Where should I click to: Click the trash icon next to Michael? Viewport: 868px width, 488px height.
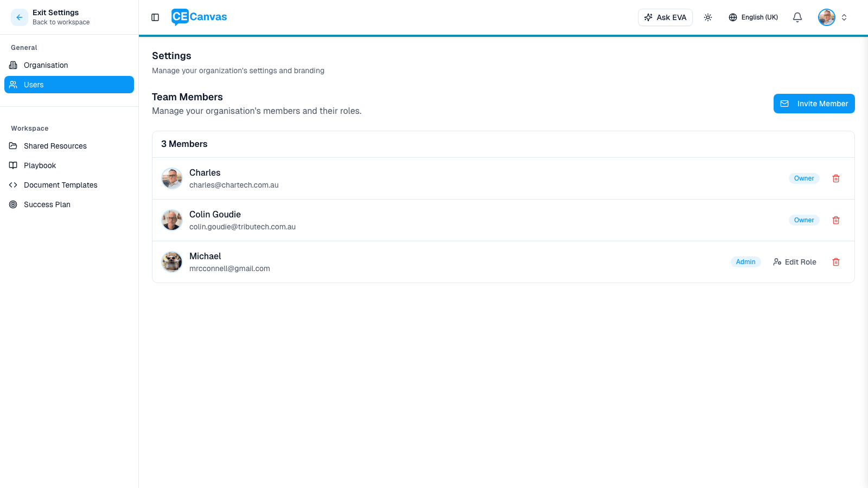[x=835, y=262]
